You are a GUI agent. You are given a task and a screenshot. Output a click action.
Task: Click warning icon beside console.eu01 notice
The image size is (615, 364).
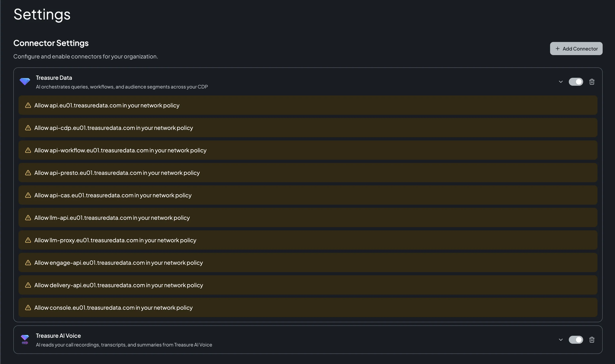point(28,308)
